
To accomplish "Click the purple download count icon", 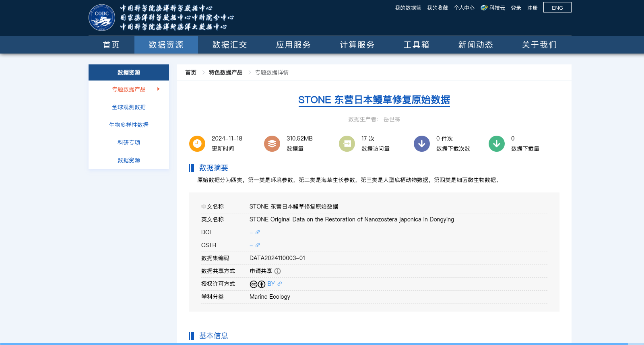I will (422, 144).
